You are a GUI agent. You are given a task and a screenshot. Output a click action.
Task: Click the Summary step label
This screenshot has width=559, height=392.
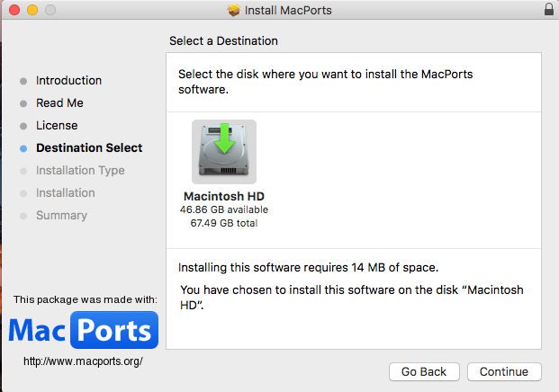pyautogui.click(x=61, y=215)
